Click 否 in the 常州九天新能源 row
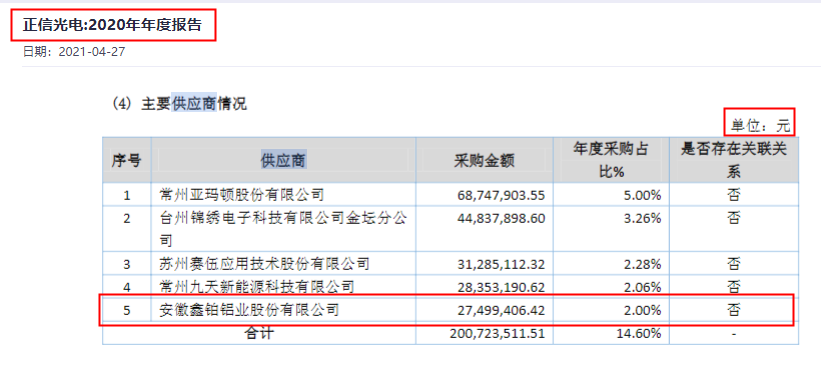821x365 pixels. (x=734, y=286)
